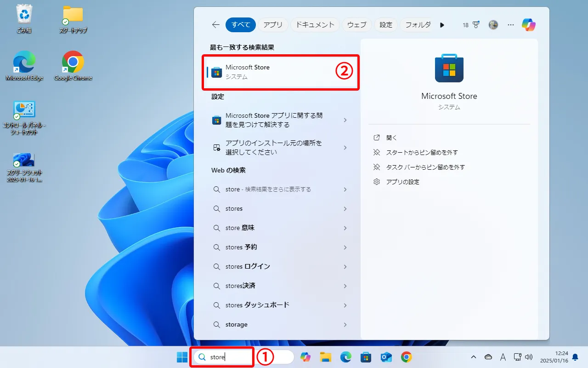Expand chevron for Store troubleshoot setting
Image resolution: width=588 pixels, height=368 pixels.
coord(345,120)
